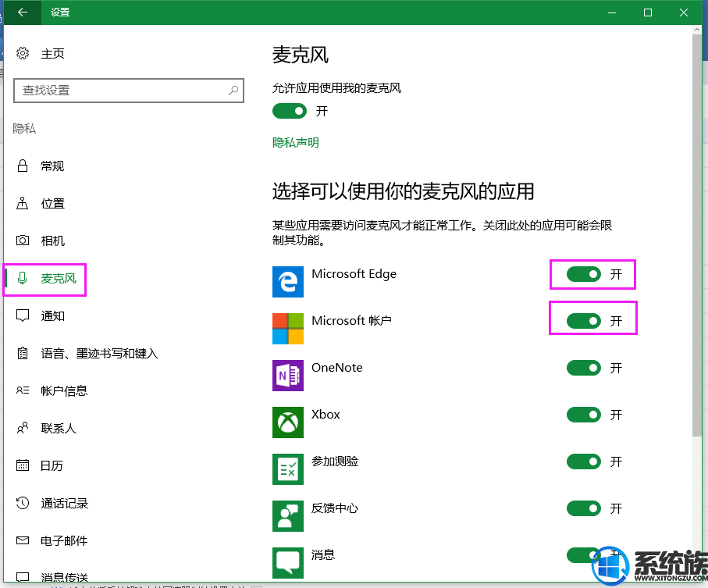Click the lock icon for 常规
The width and height of the screenshot is (708, 588).
pyautogui.click(x=23, y=166)
